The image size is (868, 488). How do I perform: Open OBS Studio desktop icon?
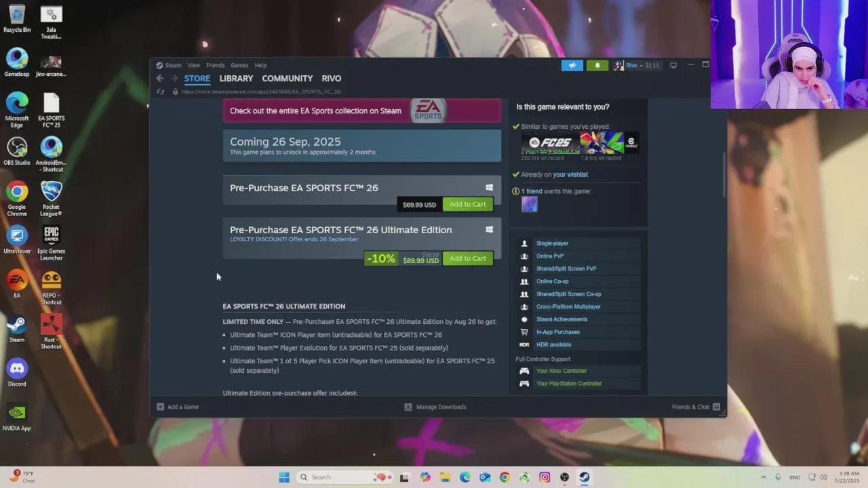(17, 151)
